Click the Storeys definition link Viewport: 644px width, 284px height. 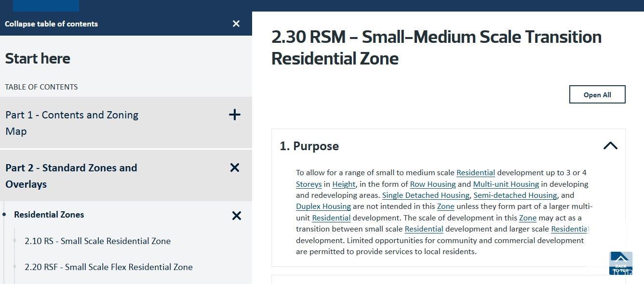click(x=309, y=184)
